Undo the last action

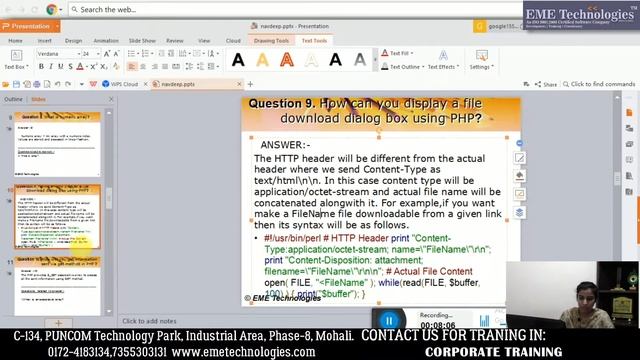pos(58,84)
